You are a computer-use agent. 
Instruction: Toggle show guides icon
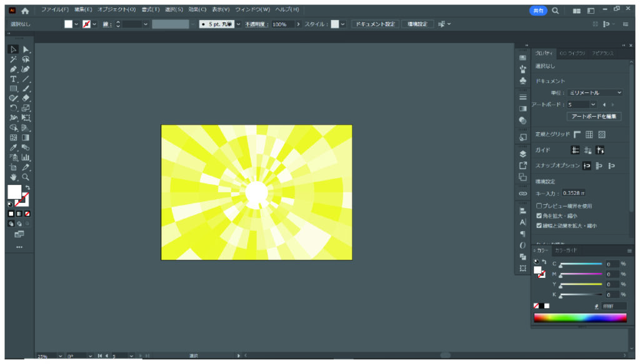(x=575, y=150)
